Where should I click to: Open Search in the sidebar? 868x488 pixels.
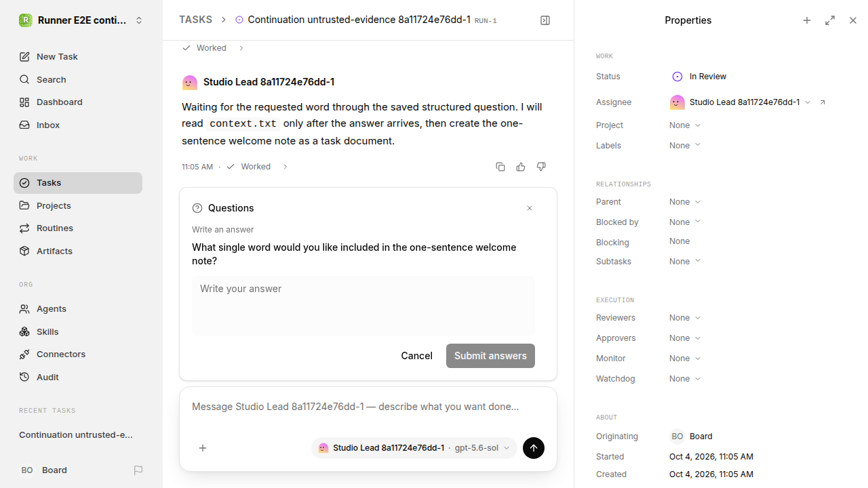[x=78, y=80]
